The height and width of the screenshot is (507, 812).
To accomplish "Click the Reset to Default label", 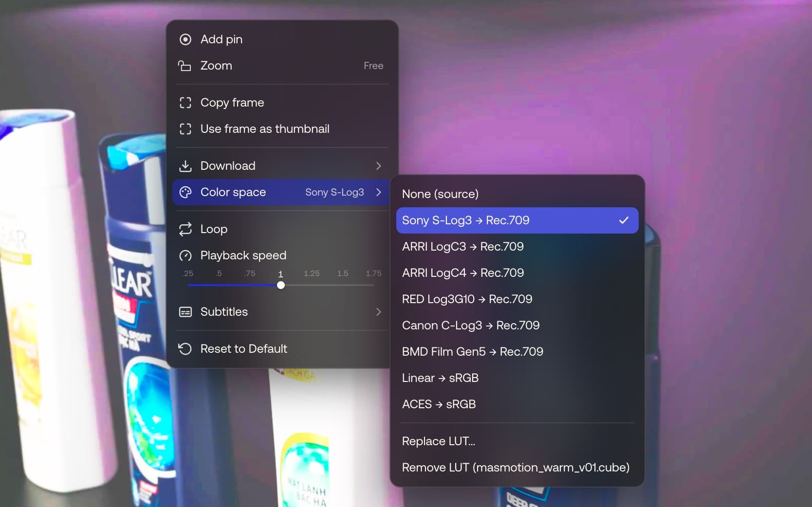I will (x=244, y=349).
